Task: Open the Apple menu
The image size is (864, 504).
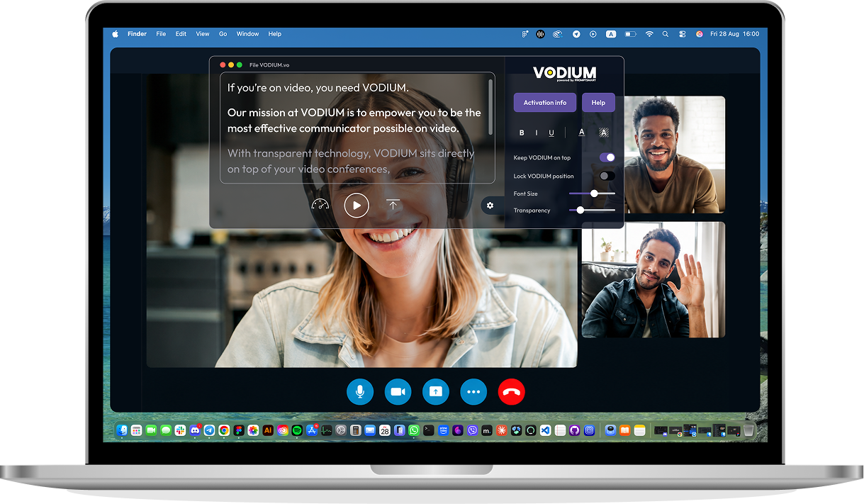Action: [x=116, y=34]
